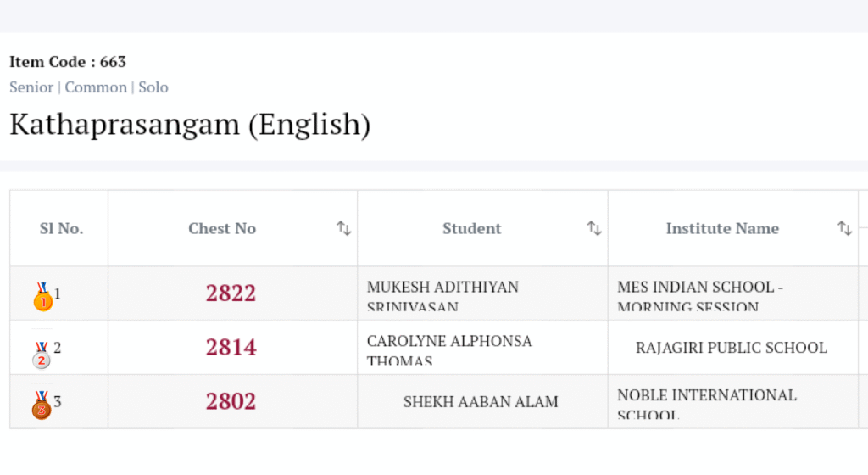
Task: Sort by Chest No using arrows icon
Action: (343, 228)
